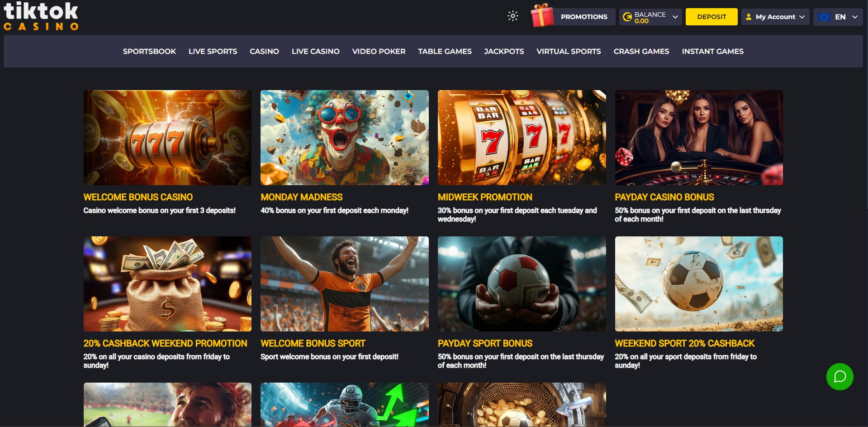Open Virtual Sports menu item
This screenshot has height=427, width=868.
[x=569, y=51]
